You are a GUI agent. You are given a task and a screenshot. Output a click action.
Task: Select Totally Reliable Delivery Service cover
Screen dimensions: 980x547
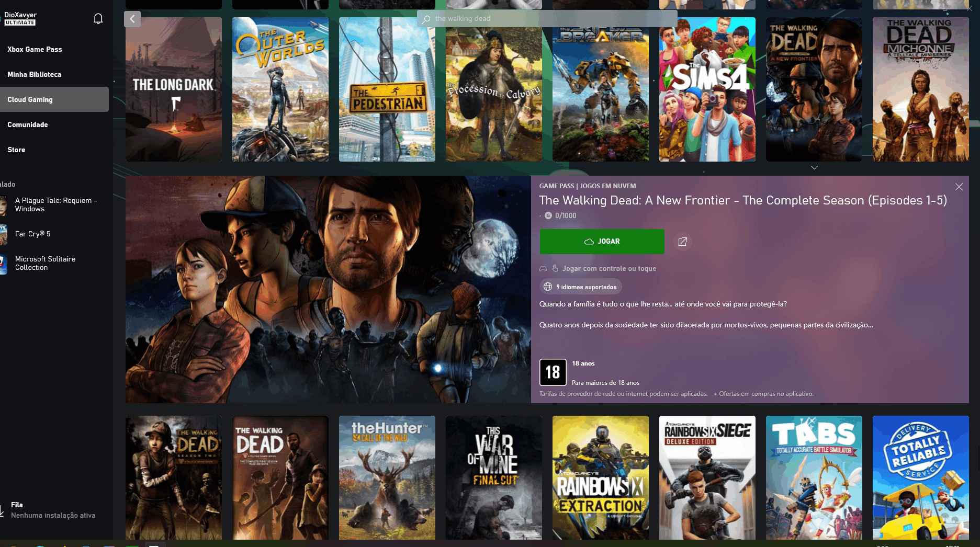tap(921, 477)
